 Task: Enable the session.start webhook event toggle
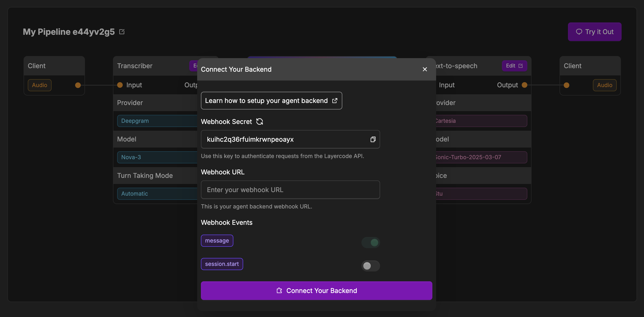tap(371, 266)
